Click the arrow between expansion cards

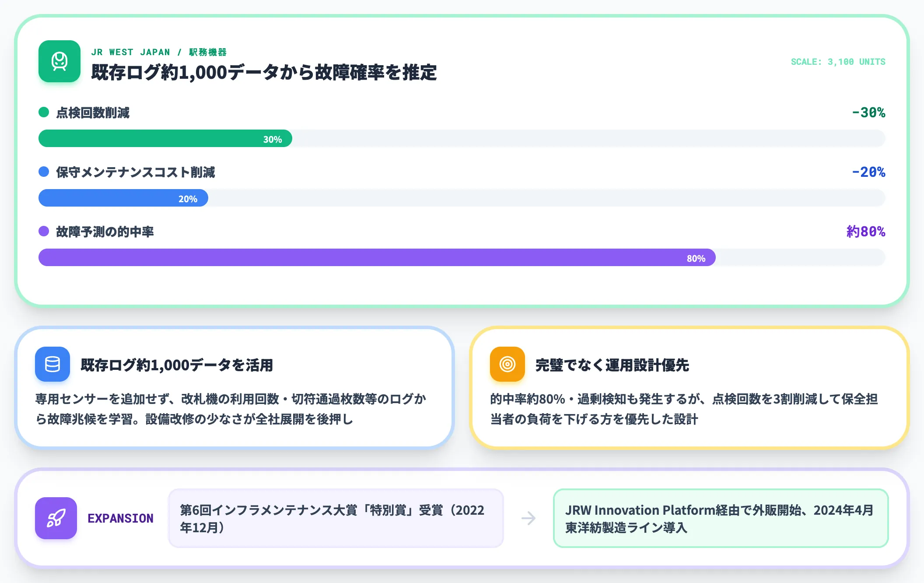[x=528, y=518]
